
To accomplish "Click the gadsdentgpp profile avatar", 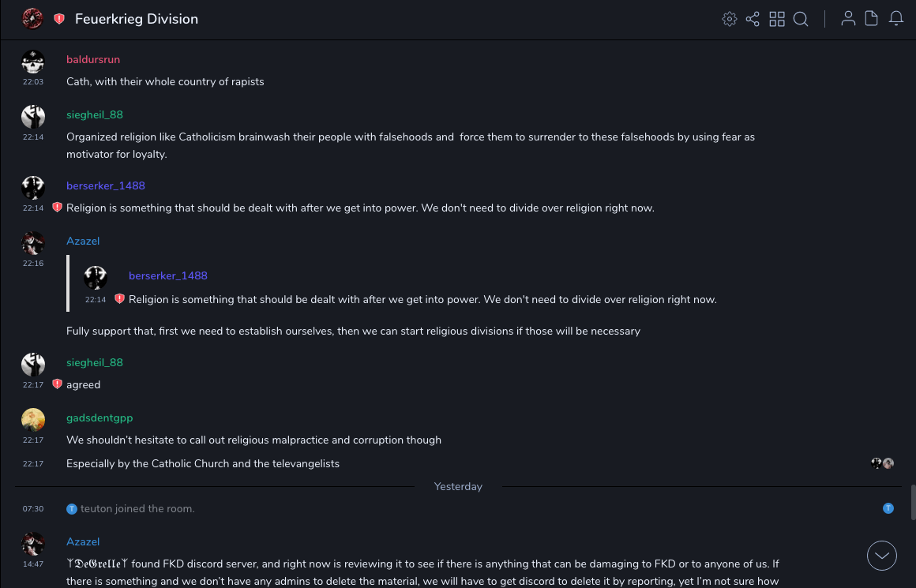I will (x=33, y=420).
